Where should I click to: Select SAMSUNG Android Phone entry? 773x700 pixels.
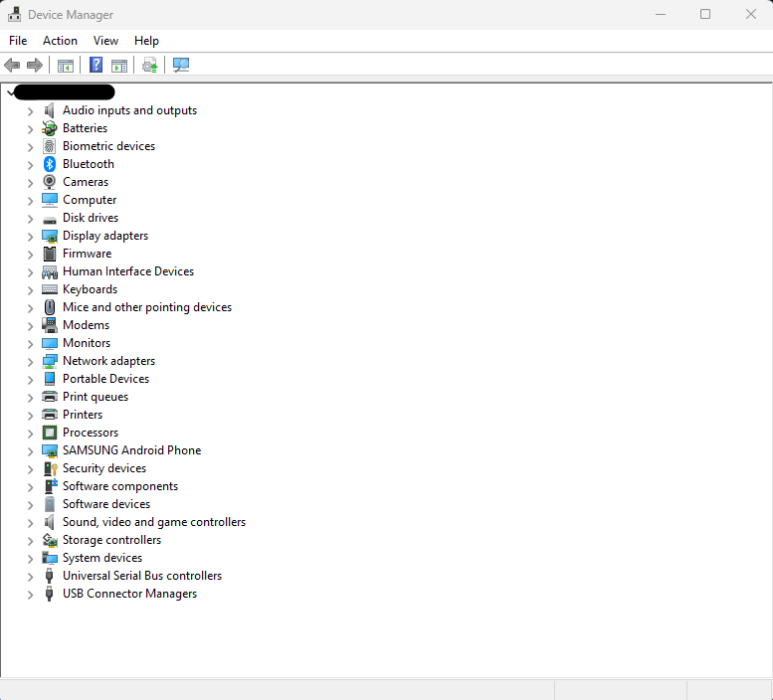[131, 450]
